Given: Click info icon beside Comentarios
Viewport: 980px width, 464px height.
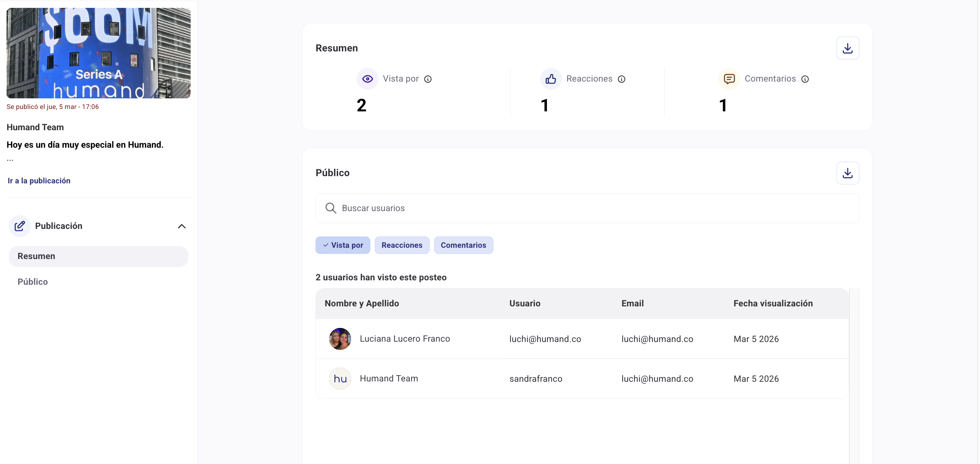Looking at the screenshot, I should [x=805, y=79].
